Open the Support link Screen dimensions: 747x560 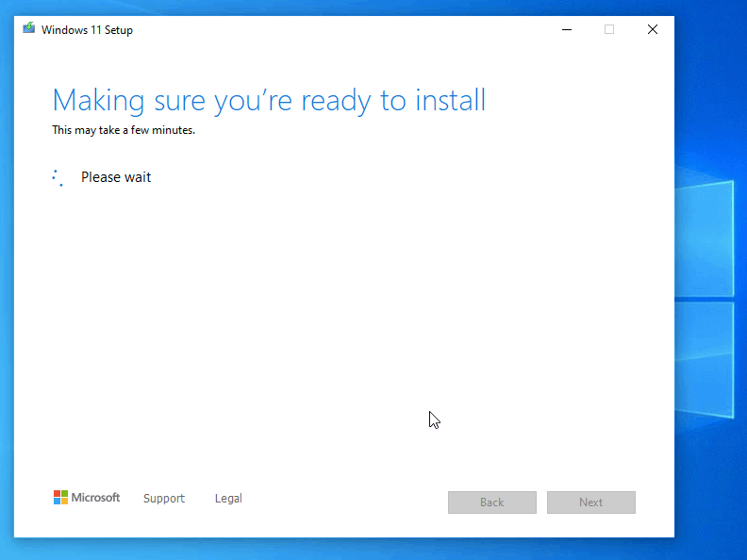(x=164, y=498)
